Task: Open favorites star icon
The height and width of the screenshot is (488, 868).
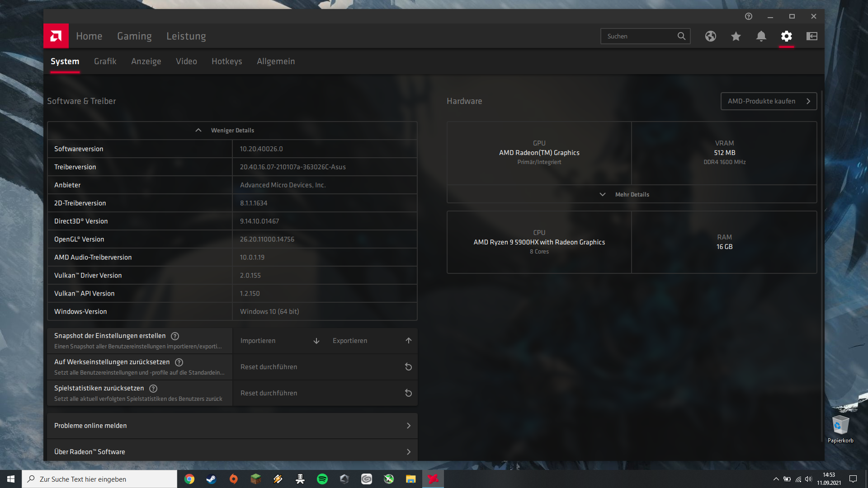Action: 736,36
